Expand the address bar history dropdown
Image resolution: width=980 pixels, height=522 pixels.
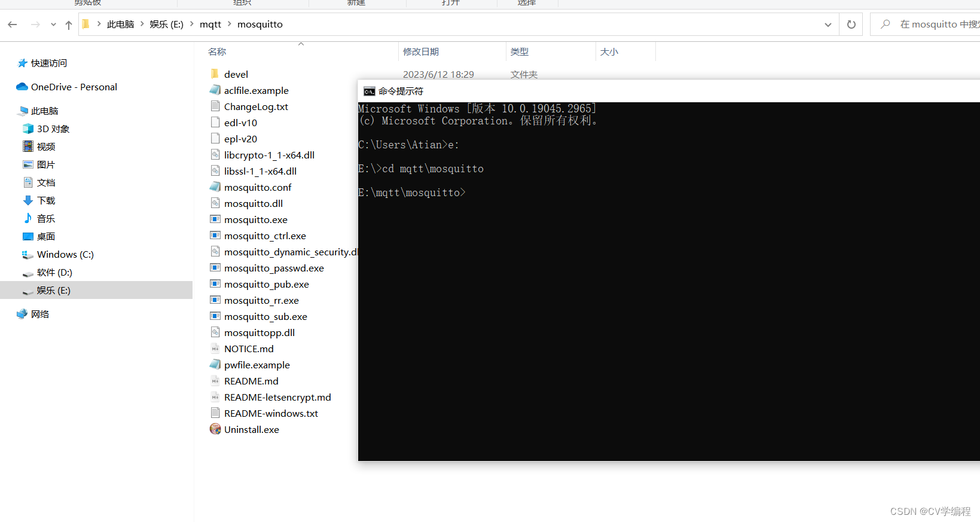[x=828, y=25]
